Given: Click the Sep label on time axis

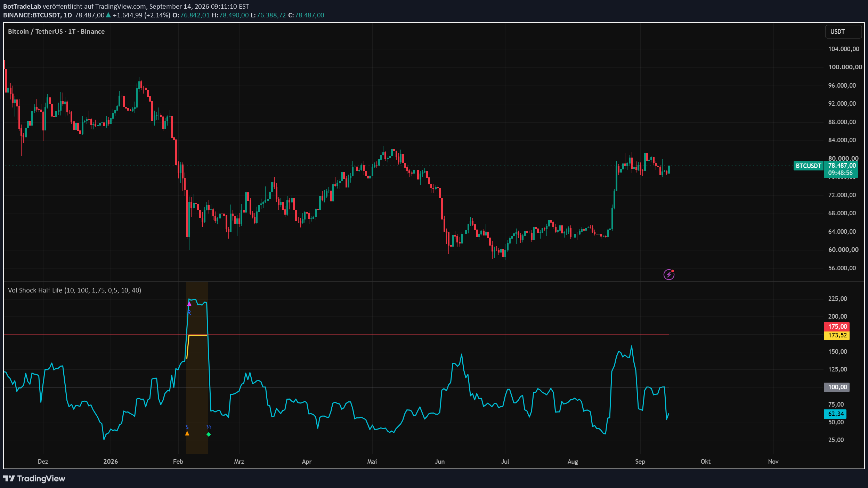Looking at the screenshot, I should [x=640, y=461].
